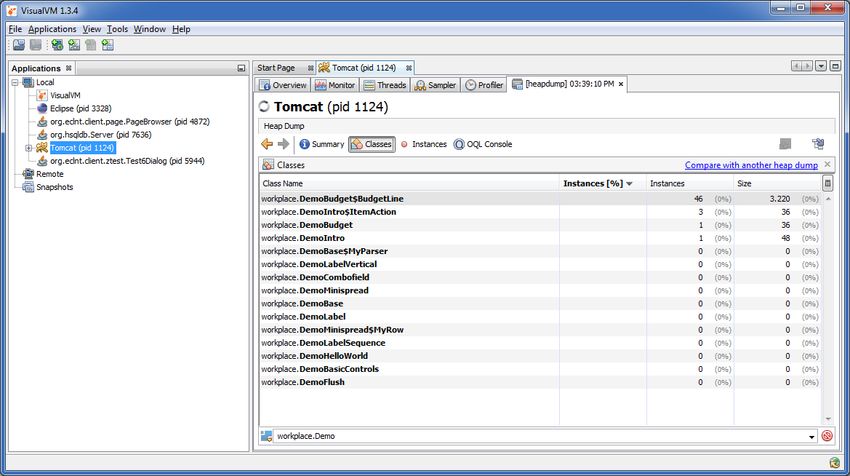Viewport: 850px width, 476px height.
Task: Switch to the Start Page tab
Action: click(276, 68)
